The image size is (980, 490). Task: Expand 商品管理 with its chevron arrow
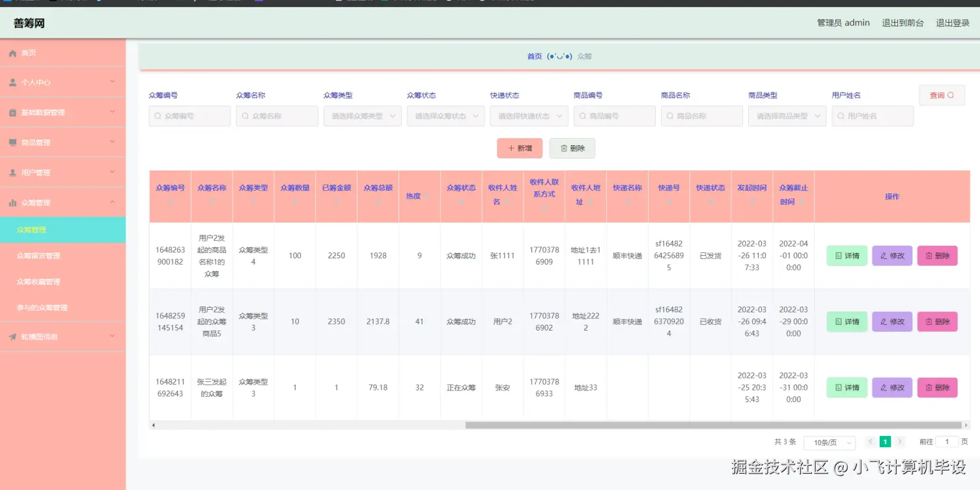(112, 142)
